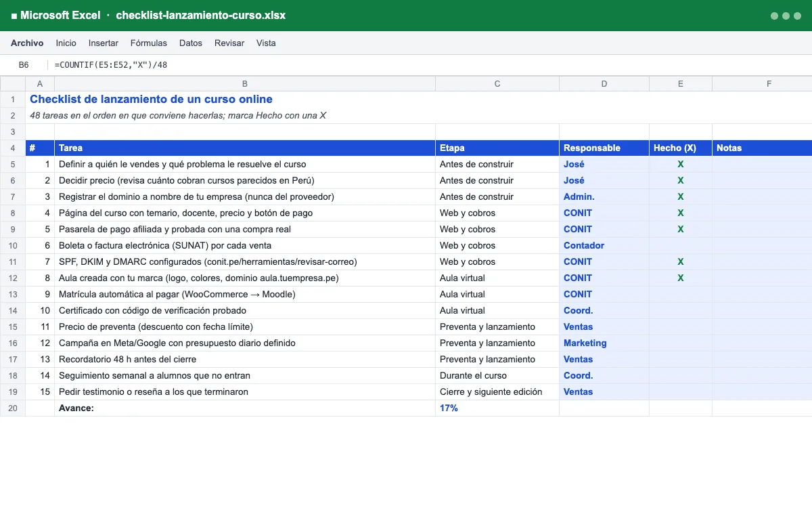This screenshot has height=508, width=812.
Task: Open the Datos tab
Action: (191, 43)
